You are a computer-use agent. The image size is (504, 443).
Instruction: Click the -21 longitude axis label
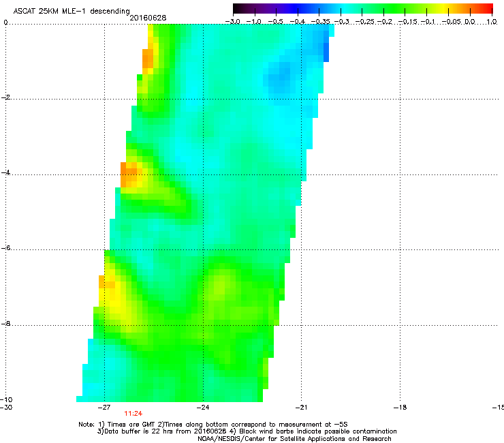pyautogui.click(x=301, y=407)
